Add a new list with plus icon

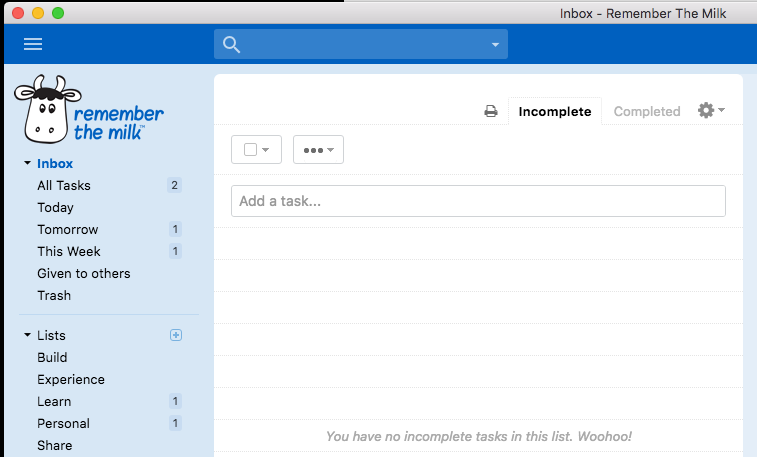point(176,335)
